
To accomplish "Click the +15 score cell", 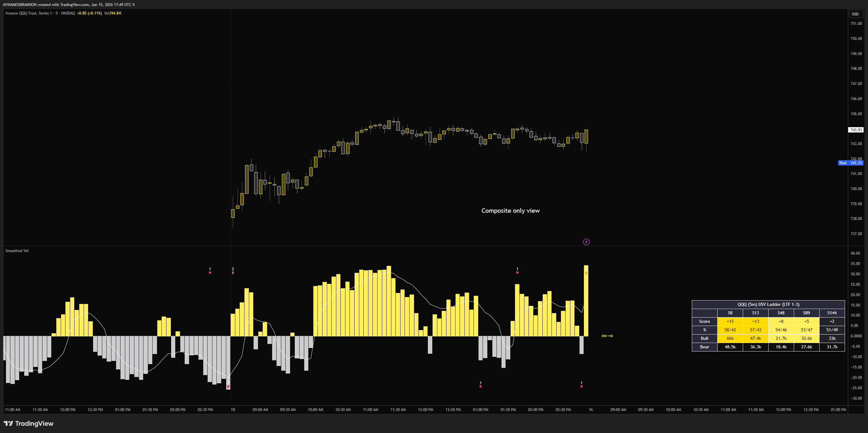I will pos(730,322).
